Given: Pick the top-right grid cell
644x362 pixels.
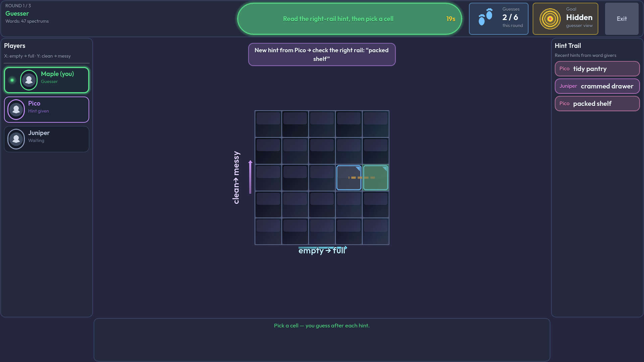Looking at the screenshot, I should (376, 124).
